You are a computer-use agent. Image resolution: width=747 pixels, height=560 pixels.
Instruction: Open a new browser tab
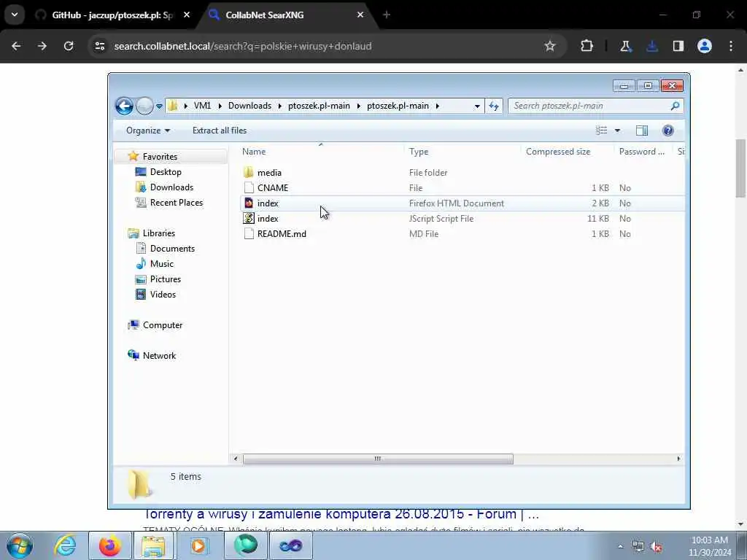387,15
